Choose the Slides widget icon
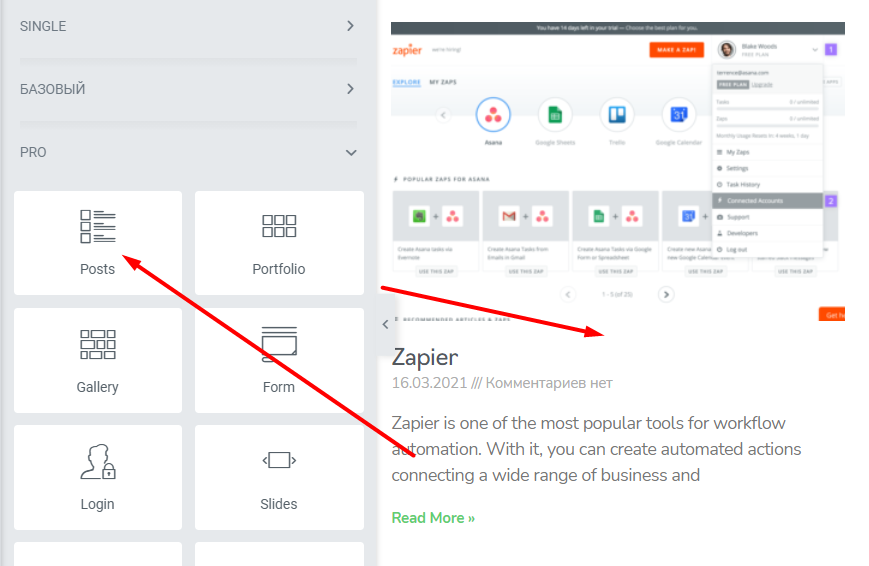 click(279, 460)
